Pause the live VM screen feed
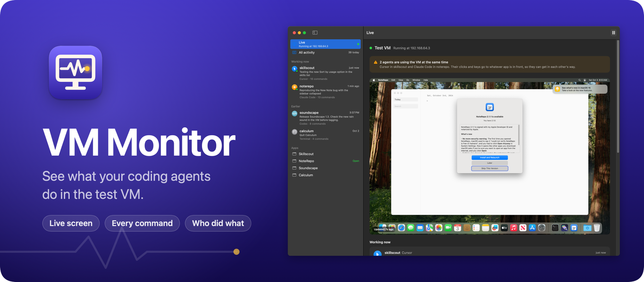The image size is (644, 282). pos(613,33)
